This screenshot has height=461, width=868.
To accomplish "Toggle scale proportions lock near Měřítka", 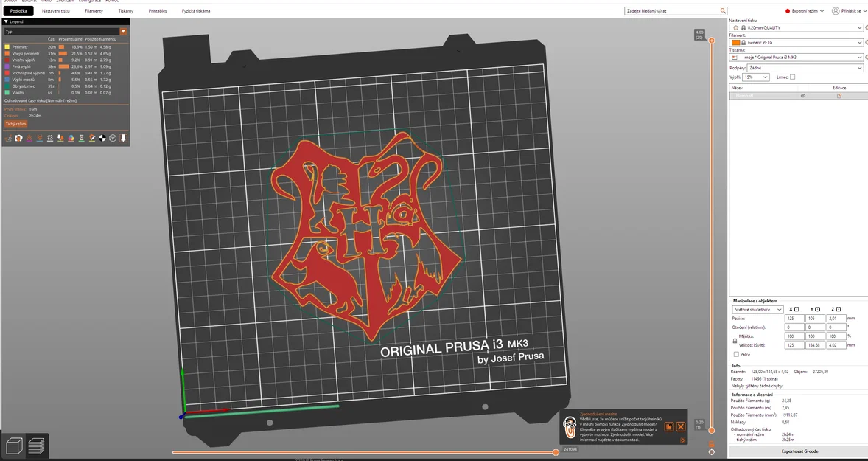I will [735, 341].
